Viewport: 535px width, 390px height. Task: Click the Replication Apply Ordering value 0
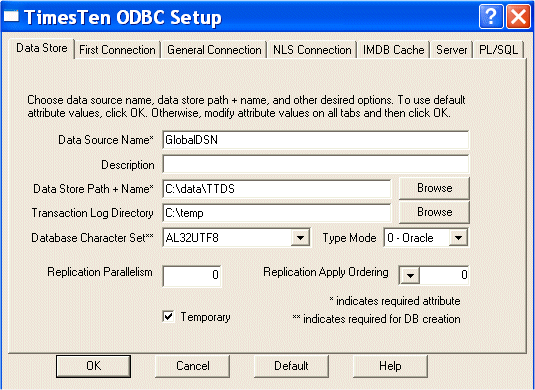coord(464,275)
